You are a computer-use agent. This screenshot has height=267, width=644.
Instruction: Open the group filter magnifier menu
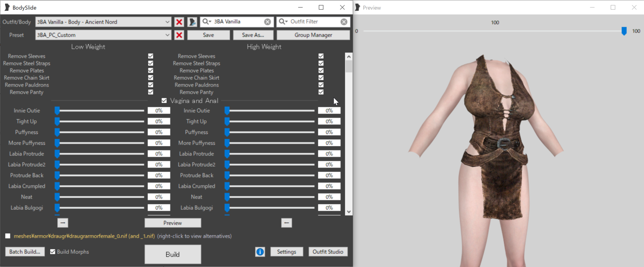click(207, 21)
